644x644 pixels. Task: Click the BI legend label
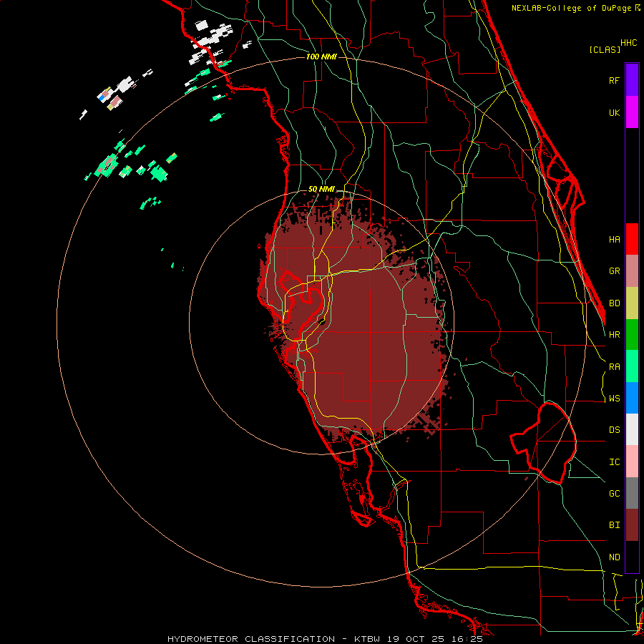[614, 525]
